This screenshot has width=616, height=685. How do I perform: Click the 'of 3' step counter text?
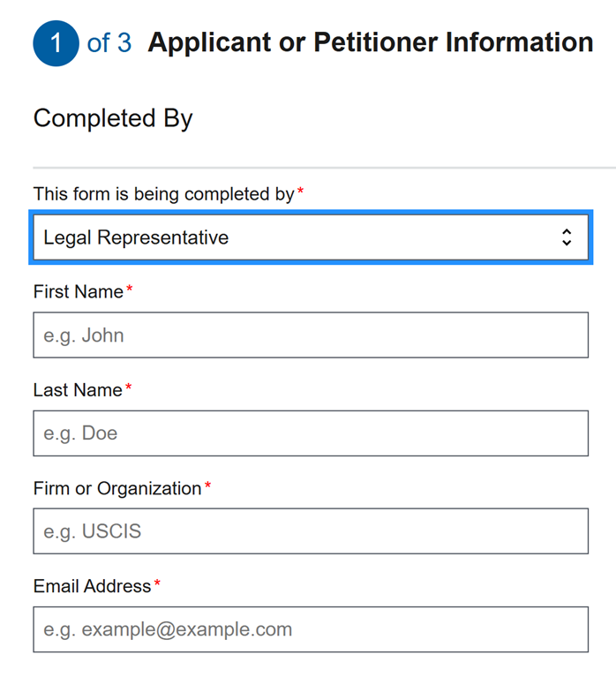point(109,42)
